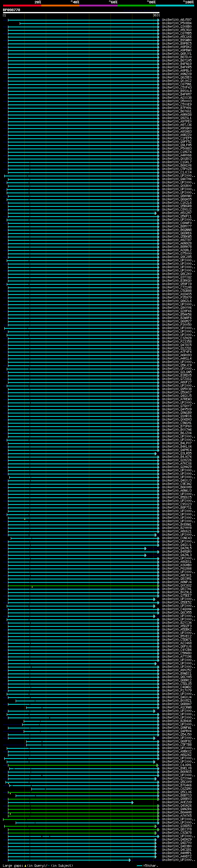The width and height of the screenshot is (197, 868).
Task: Select the UniRef100_Q2HAZ9 label
Action: point(177,467)
